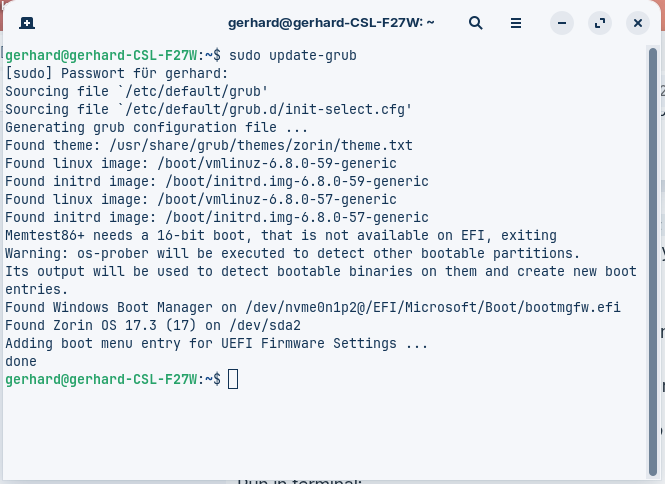Open a new terminal tab
The width and height of the screenshot is (665, 484).
tap(27, 23)
